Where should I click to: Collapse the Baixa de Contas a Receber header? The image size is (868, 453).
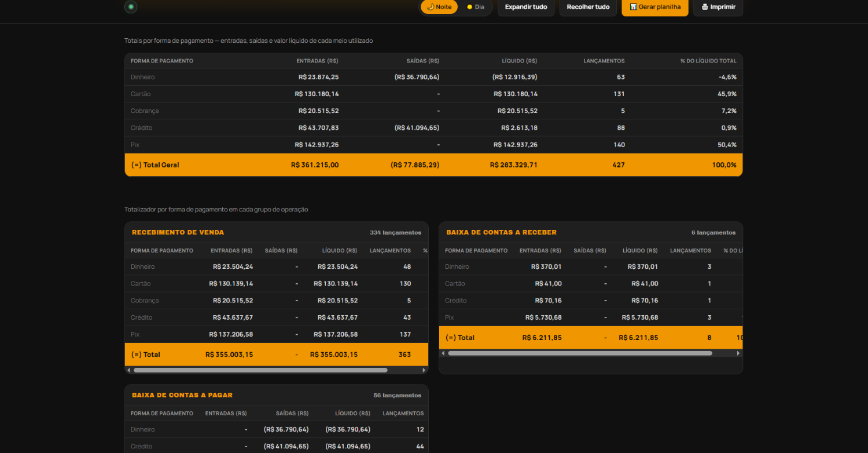[591, 232]
